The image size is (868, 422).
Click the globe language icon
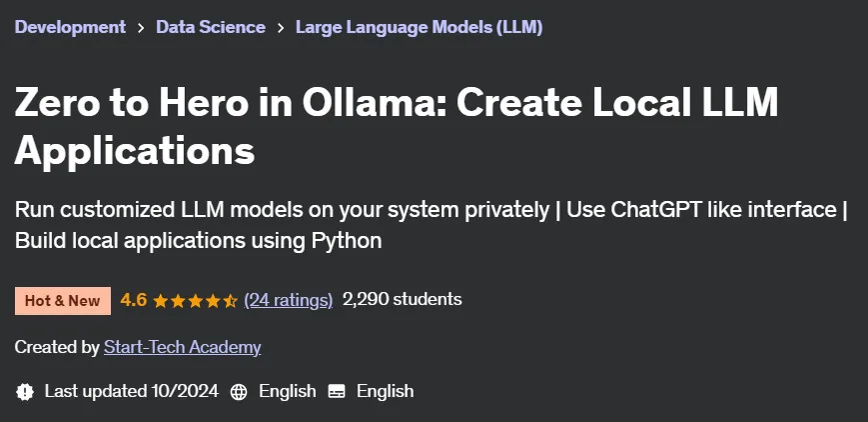[x=239, y=392]
